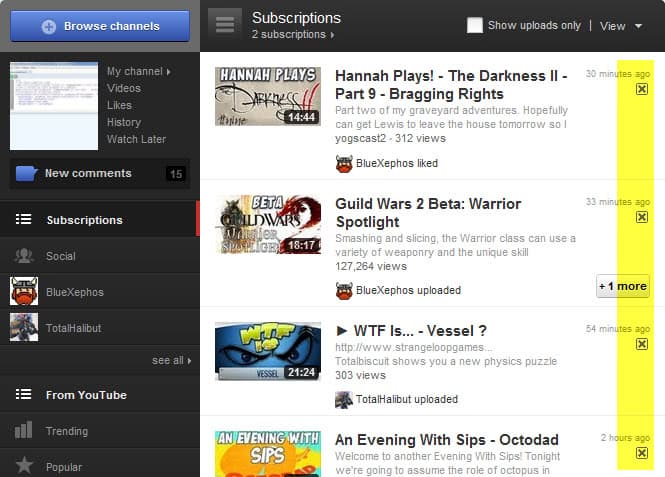Screen dimensions: 665x477
Task: Open the Hannah Plays Darkness II video thumbnail
Action: click(268, 96)
